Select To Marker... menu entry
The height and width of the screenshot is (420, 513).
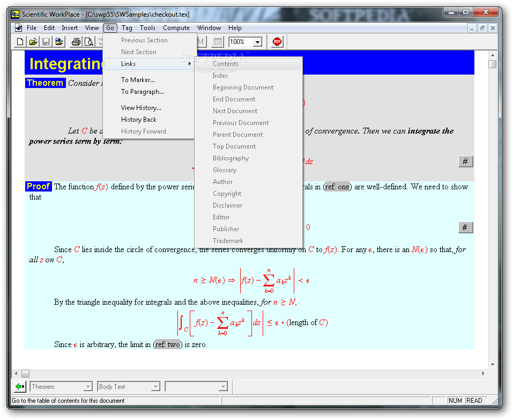pos(150,79)
